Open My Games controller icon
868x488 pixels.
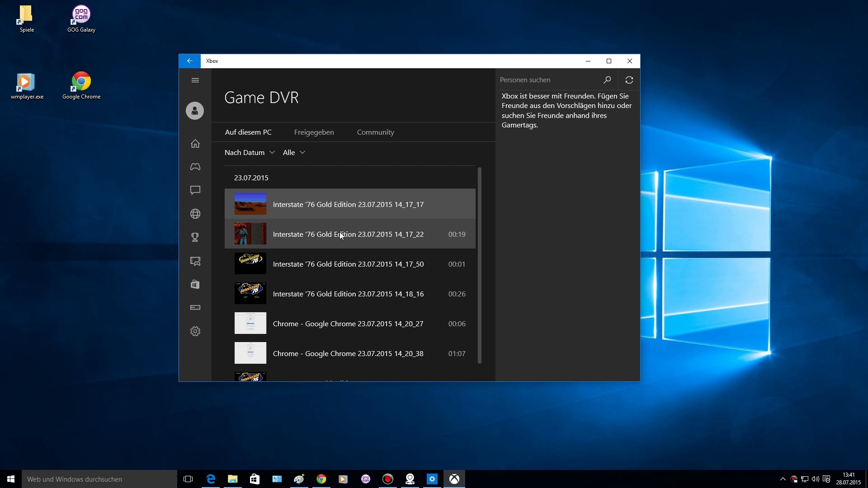pos(195,167)
